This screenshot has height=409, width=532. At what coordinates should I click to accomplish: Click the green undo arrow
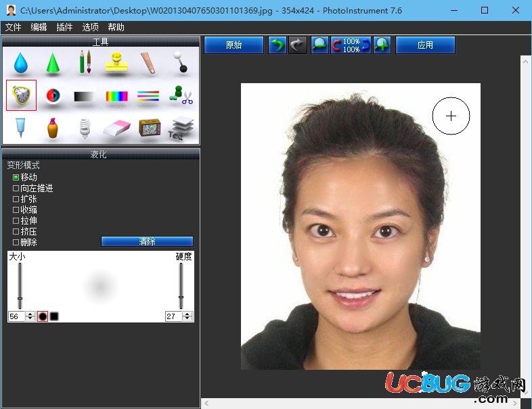coord(278,45)
